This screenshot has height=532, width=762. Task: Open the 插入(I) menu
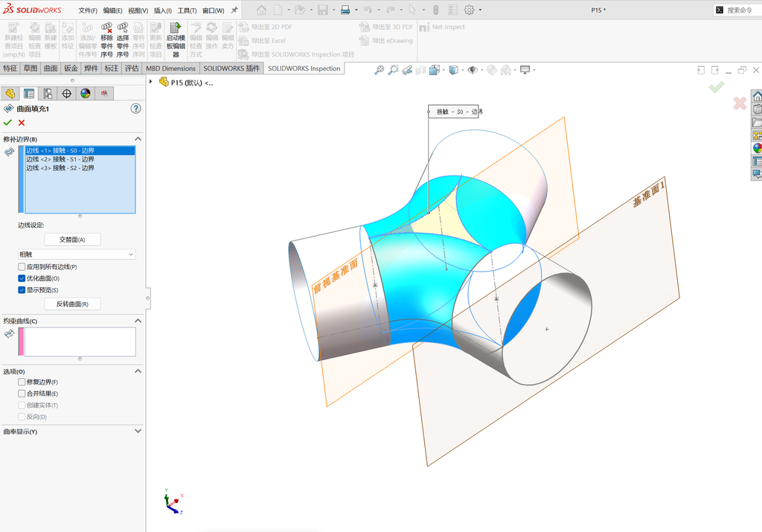point(163,10)
